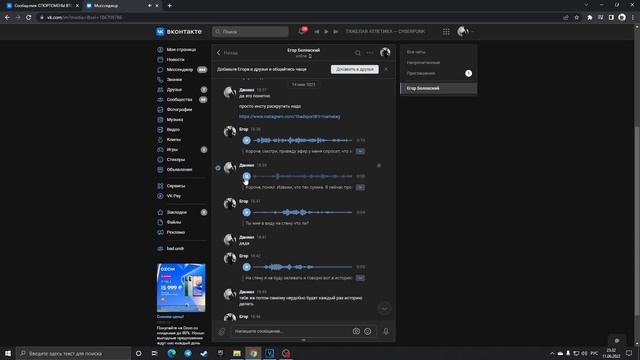
Task: Skip to next track in header player
Action: click(336, 31)
